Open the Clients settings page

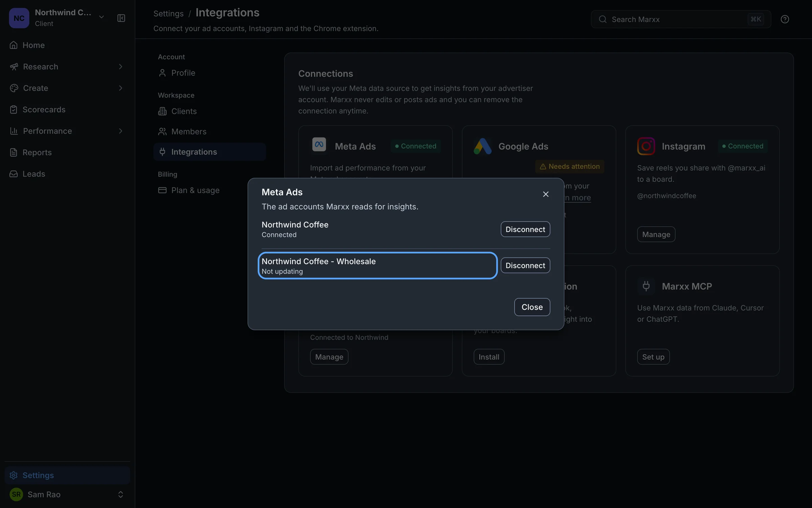209,111
